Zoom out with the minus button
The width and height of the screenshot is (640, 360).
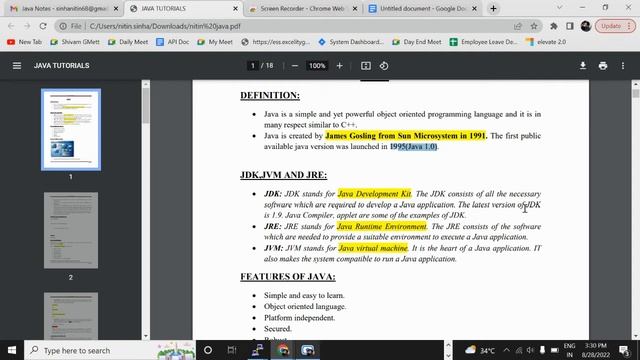pos(295,66)
